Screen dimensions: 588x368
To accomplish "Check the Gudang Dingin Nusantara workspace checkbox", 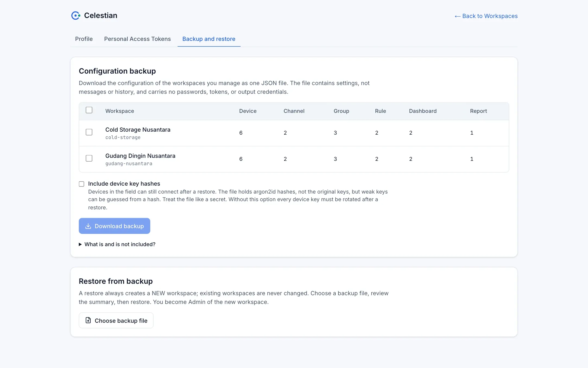I will [89, 158].
